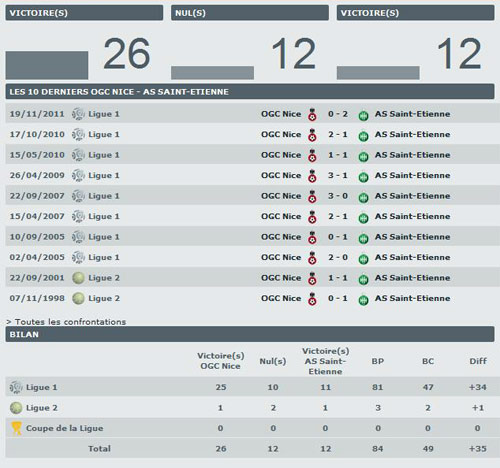
Task: Click the Ligue 1 logo in 19/11/2011 row
Action: click(78, 114)
